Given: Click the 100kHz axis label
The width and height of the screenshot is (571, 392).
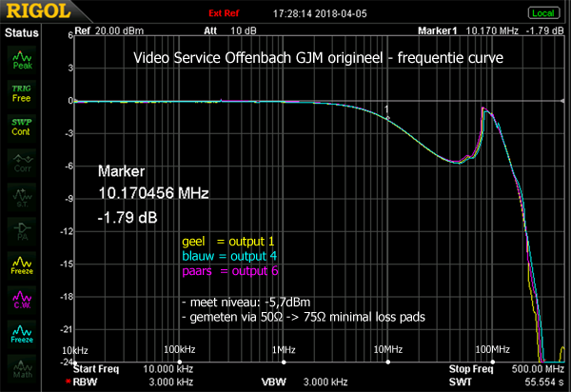Looking at the screenshot, I should [x=180, y=350].
